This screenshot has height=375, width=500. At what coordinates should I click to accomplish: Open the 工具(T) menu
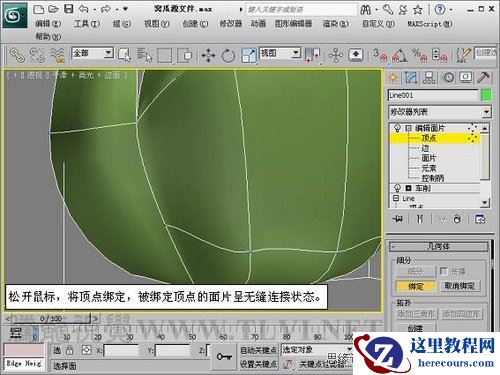pyautogui.click(x=87, y=24)
